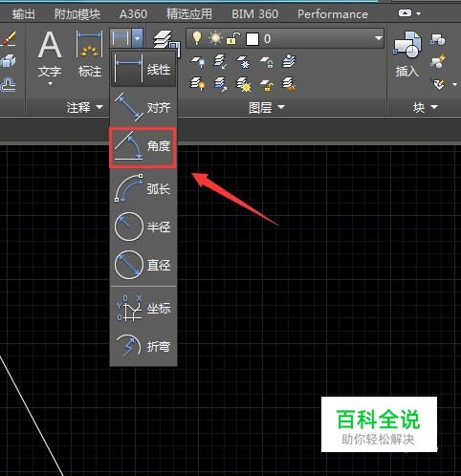Expand the 文字 tool dropdown arrow

coord(50,84)
